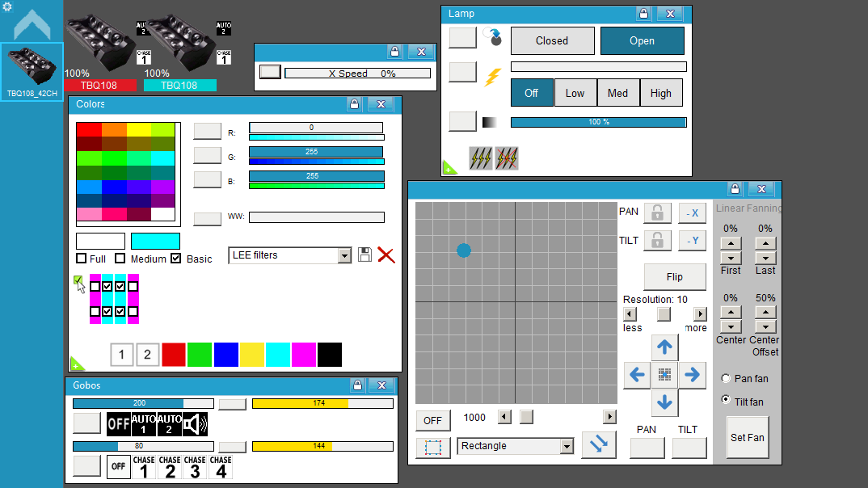Pick the red preset swatch
The width and height of the screenshot is (868, 488).
[x=174, y=355]
